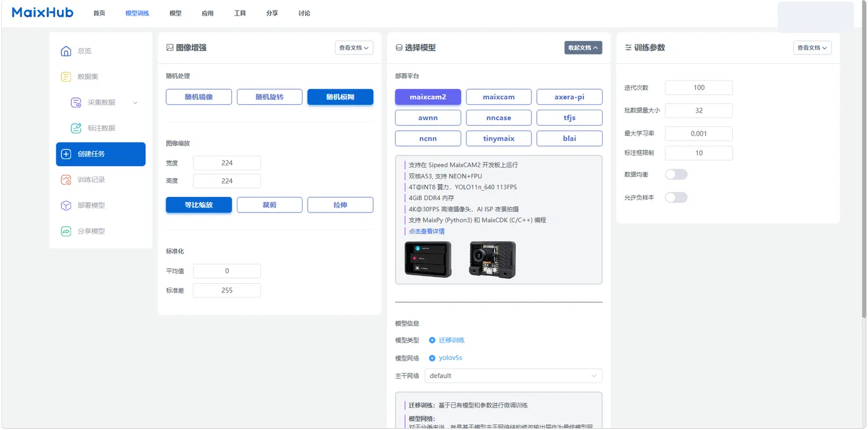Select axera-pi deployment platform

click(569, 97)
